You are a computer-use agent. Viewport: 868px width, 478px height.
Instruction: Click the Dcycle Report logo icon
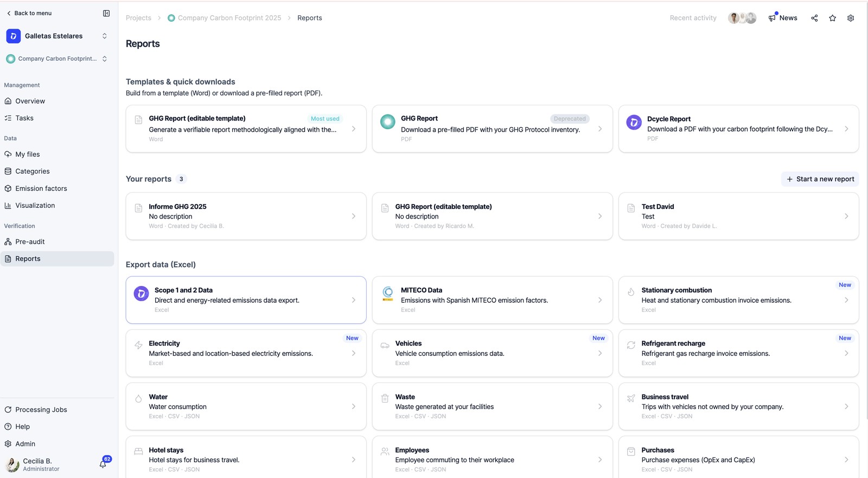(634, 122)
